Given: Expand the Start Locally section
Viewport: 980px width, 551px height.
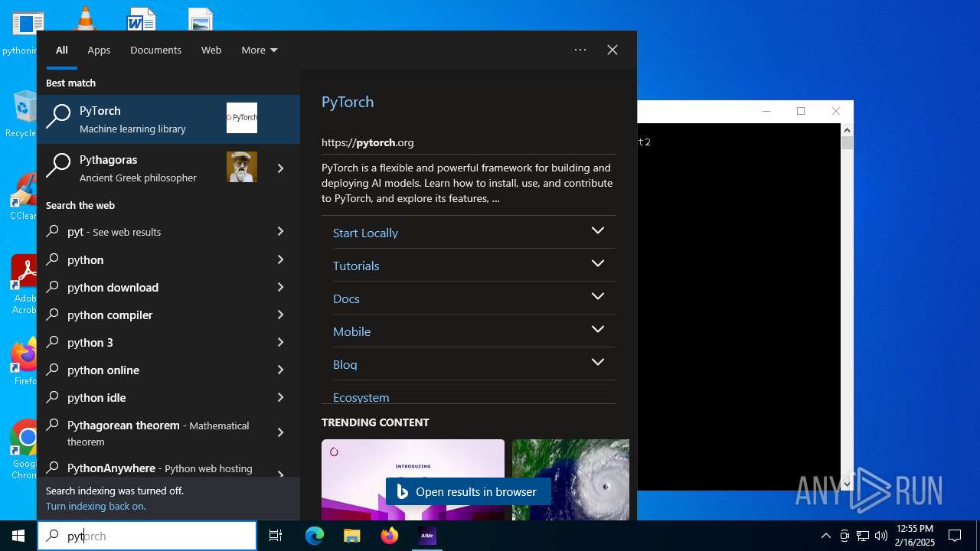Looking at the screenshot, I should (598, 231).
